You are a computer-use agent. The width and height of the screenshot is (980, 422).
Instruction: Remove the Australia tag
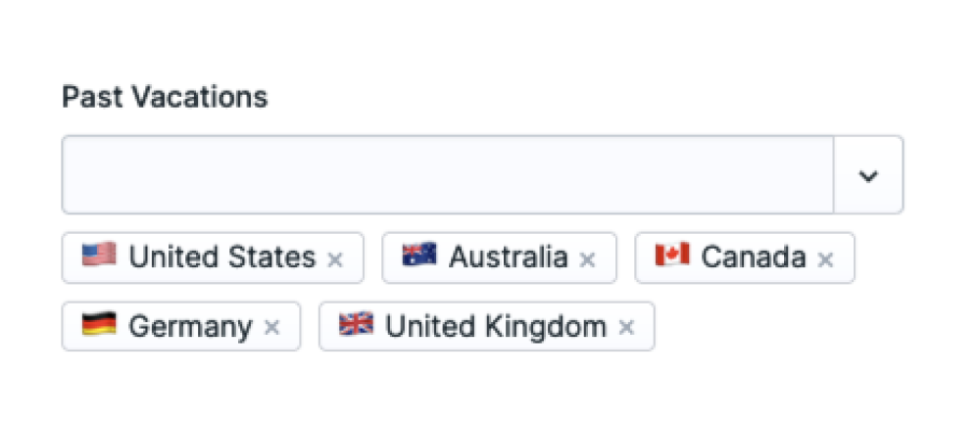click(x=588, y=259)
